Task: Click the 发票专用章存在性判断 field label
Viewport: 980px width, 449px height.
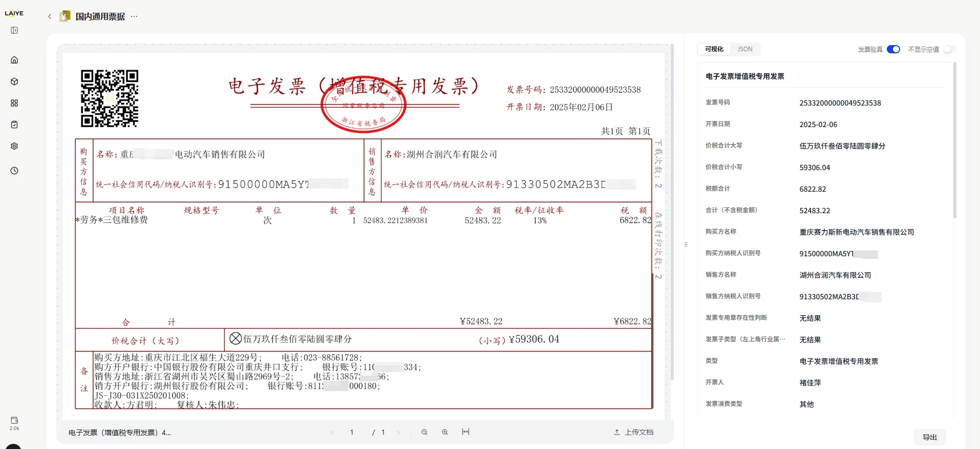Action: click(x=736, y=318)
